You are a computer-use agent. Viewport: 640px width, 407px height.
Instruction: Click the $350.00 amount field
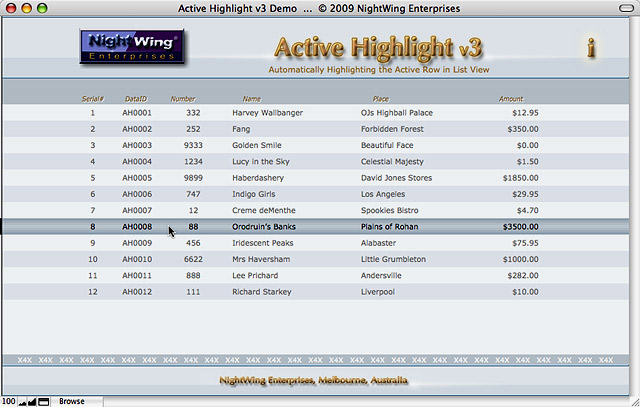[523, 129]
